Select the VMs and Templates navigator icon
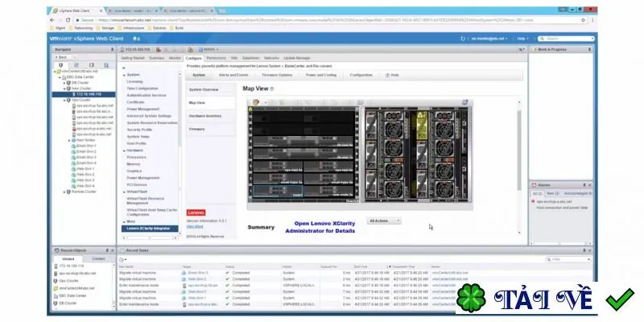 [x=76, y=65]
